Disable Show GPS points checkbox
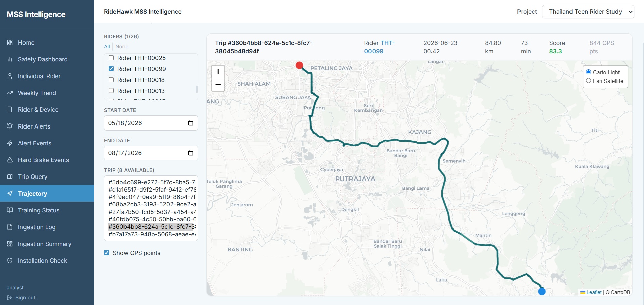Image resolution: width=644 pixels, height=305 pixels. tap(107, 253)
